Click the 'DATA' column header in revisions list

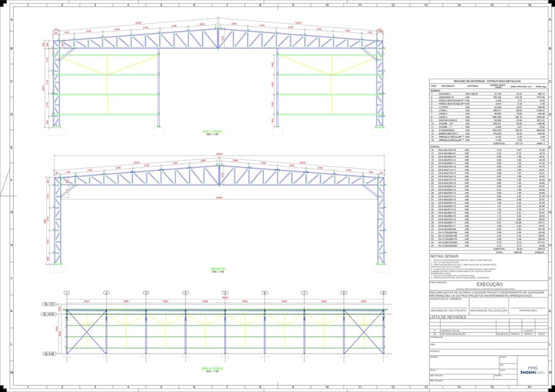click(541, 334)
